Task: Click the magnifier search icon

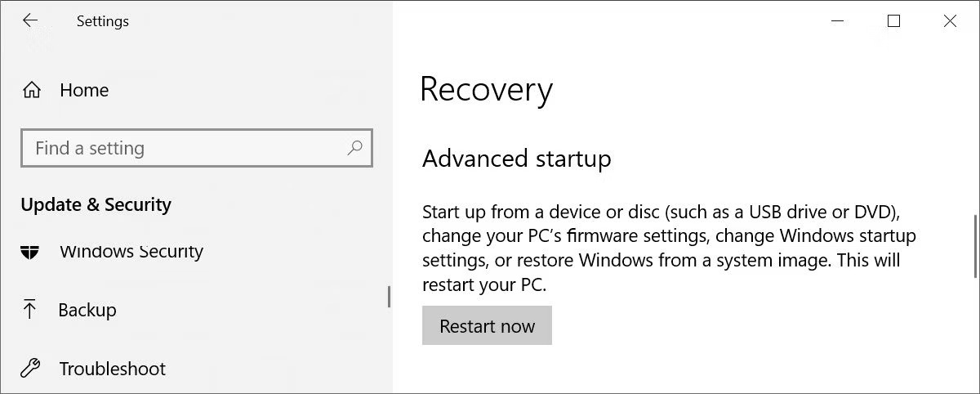Action: [354, 148]
